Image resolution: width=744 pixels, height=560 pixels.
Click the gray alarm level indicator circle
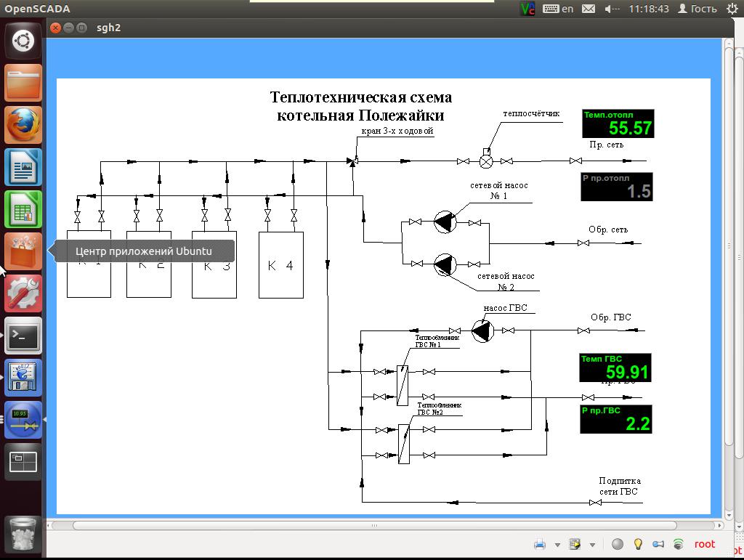pyautogui.click(x=618, y=544)
